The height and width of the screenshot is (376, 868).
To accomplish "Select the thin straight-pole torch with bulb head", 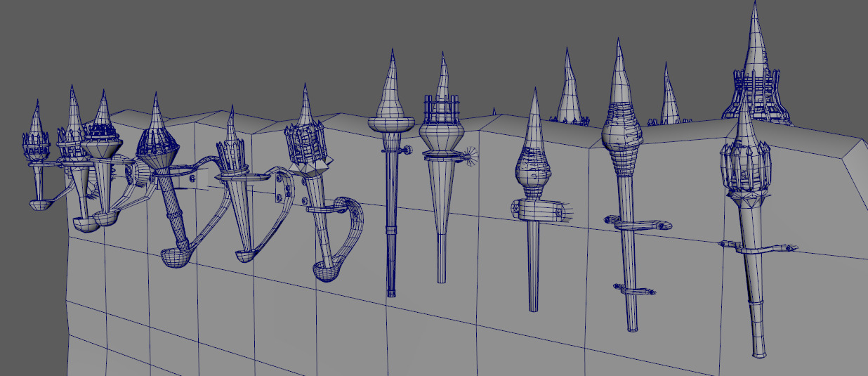I will [391, 211].
